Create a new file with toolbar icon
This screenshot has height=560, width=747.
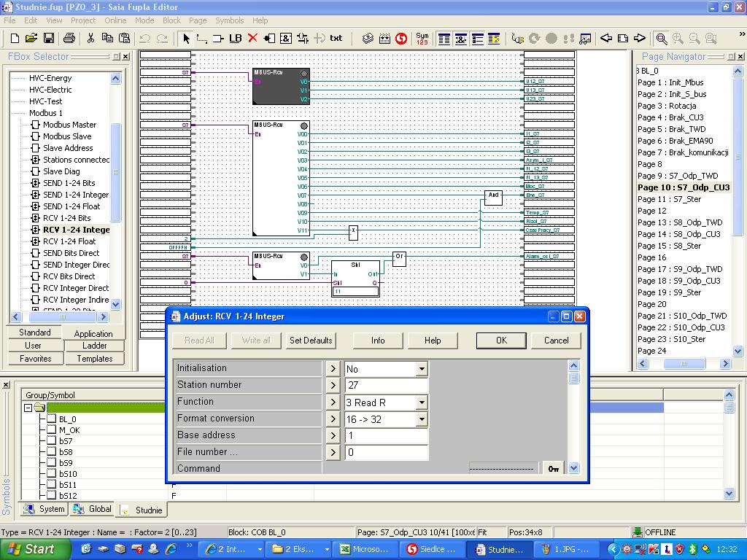15,38
